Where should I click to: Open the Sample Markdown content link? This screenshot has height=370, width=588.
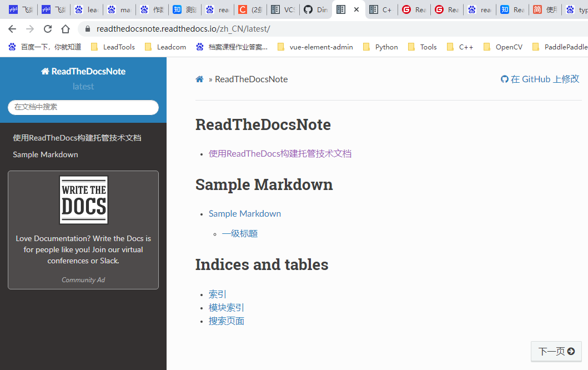point(245,213)
